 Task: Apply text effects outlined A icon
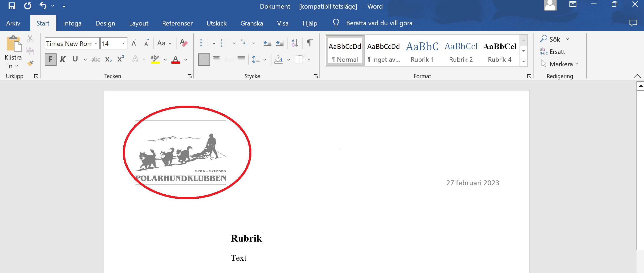(x=135, y=59)
